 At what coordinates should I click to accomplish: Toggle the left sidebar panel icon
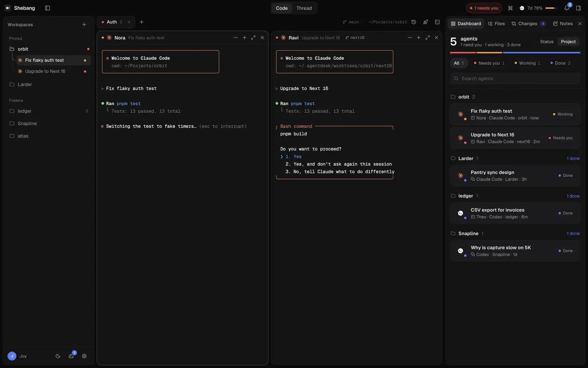(x=47, y=8)
